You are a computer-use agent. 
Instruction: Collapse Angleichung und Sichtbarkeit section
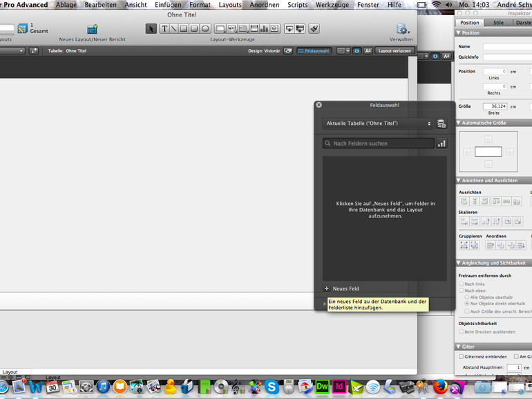(x=459, y=263)
